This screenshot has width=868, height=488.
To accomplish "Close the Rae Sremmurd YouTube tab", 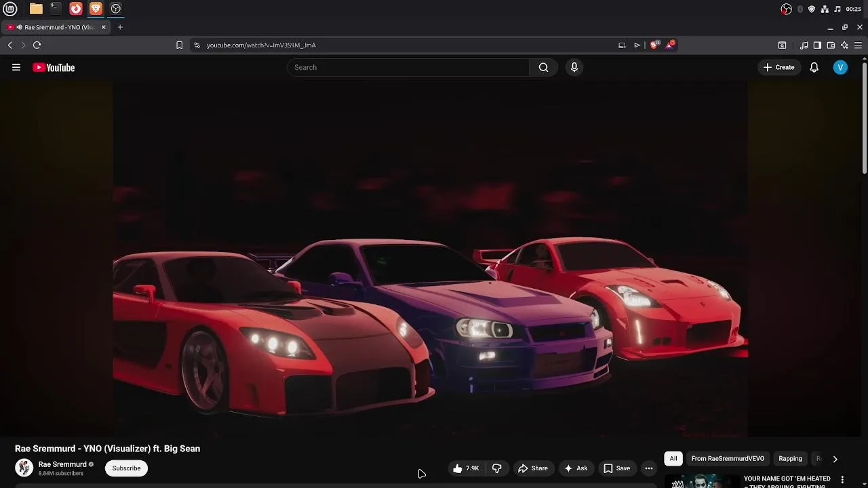I will [x=104, y=27].
